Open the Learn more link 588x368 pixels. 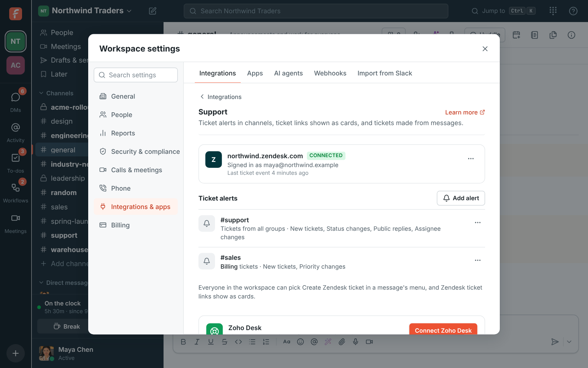coord(465,112)
